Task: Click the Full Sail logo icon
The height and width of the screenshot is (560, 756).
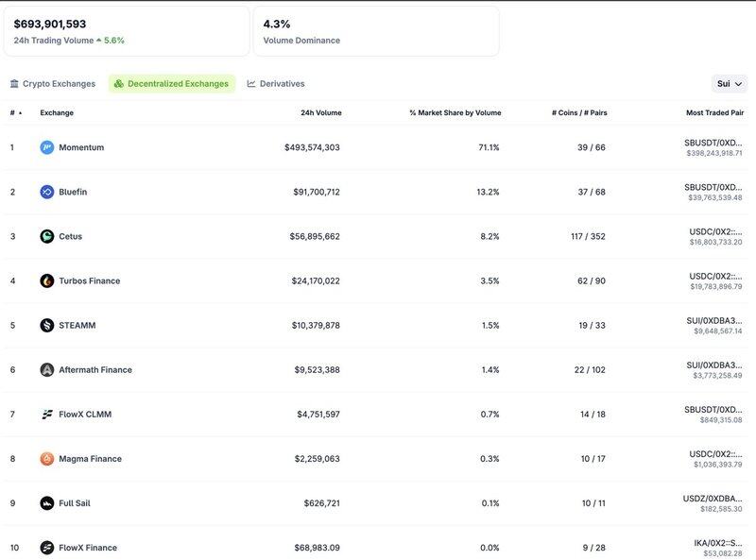Action: [47, 503]
